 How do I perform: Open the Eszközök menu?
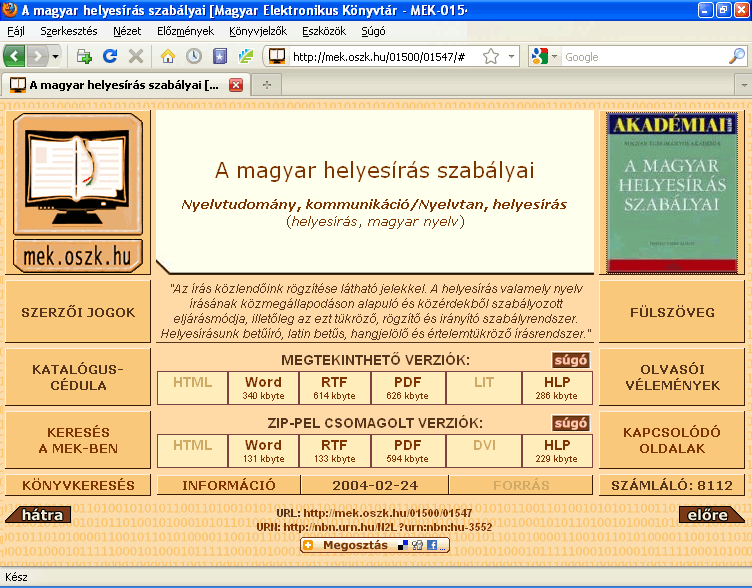323,31
